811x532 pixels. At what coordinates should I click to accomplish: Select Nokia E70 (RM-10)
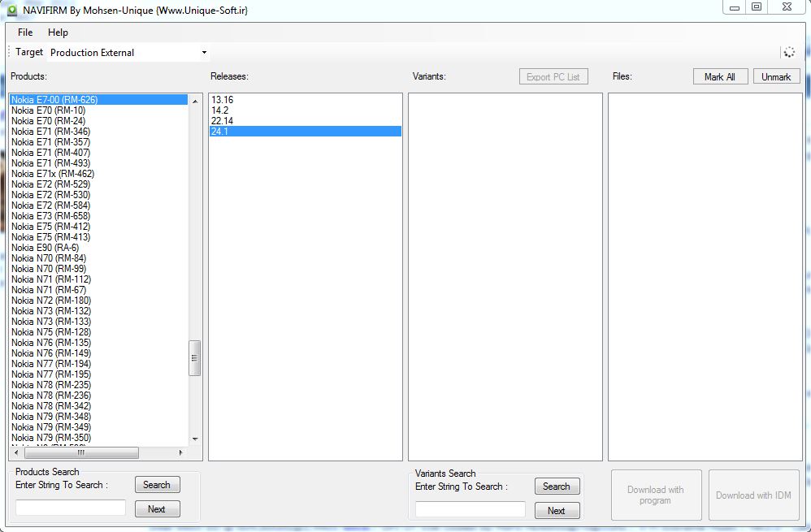pyautogui.click(x=99, y=110)
